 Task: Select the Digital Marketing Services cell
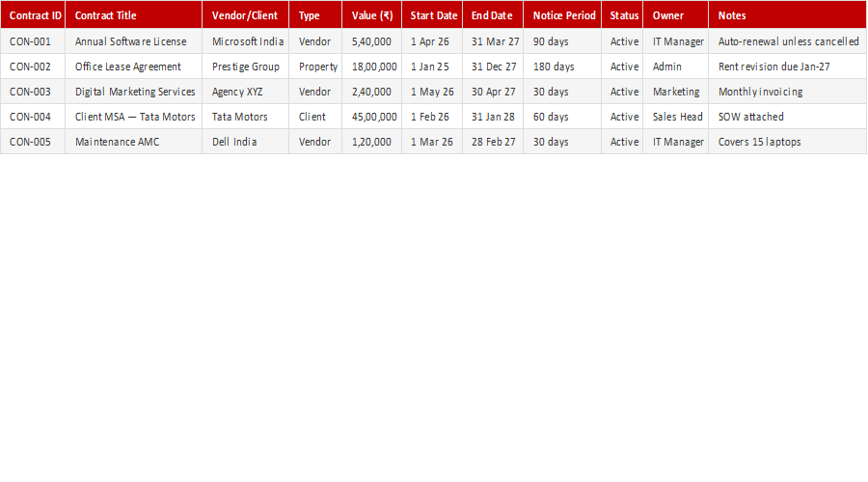133,92
